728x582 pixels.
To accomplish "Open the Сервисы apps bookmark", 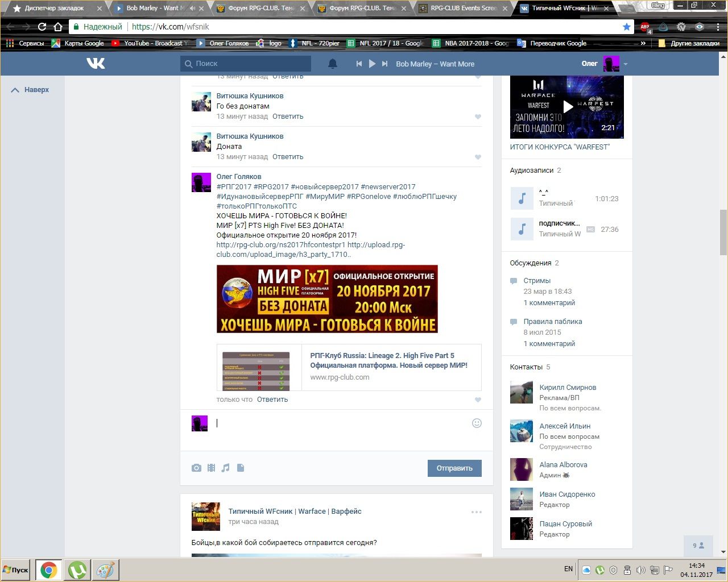I will point(25,43).
